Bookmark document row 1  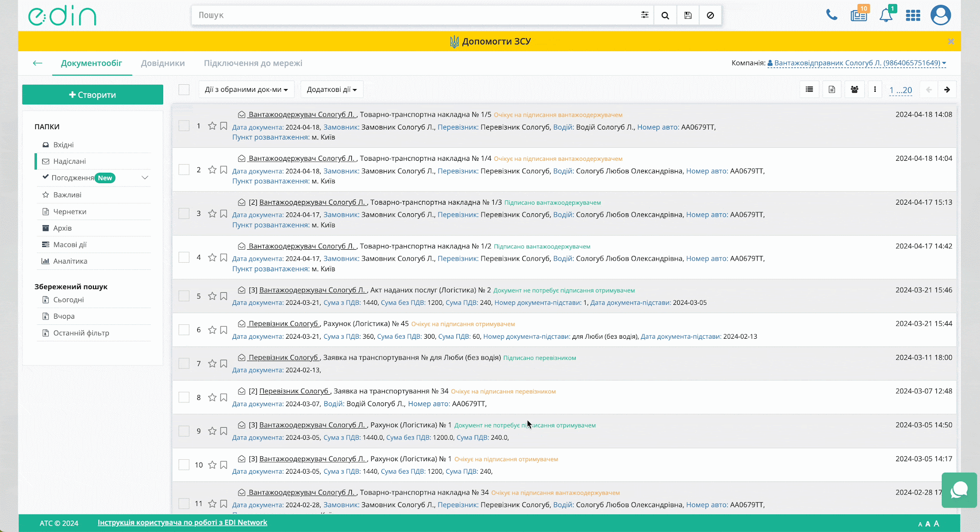(x=223, y=126)
